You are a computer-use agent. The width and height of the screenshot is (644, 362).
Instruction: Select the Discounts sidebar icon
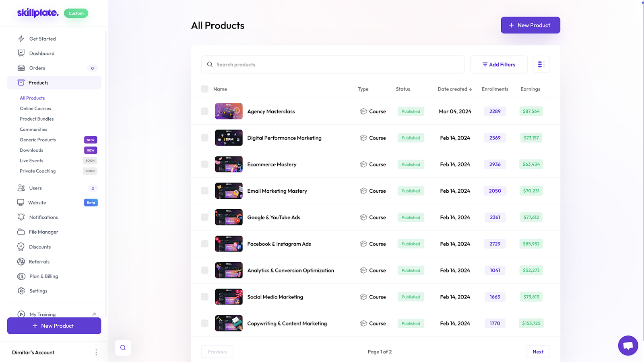pos(21,247)
